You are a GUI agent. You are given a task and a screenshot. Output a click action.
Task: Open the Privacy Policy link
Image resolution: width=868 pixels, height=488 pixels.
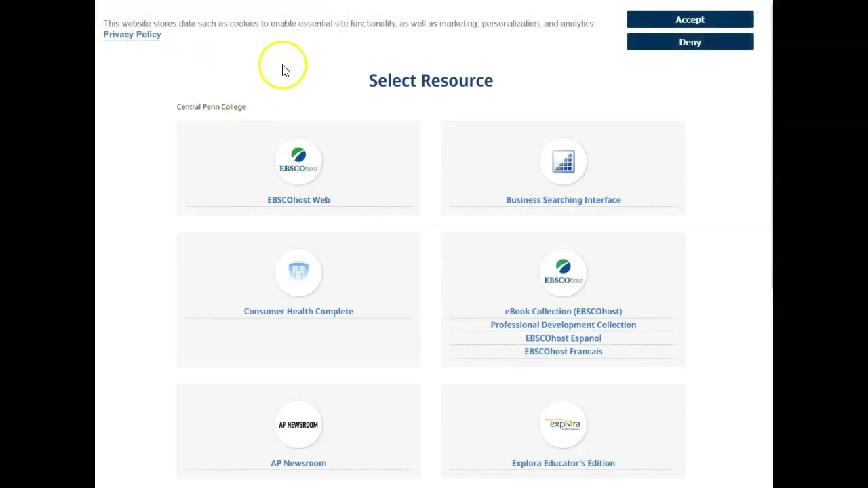click(132, 35)
